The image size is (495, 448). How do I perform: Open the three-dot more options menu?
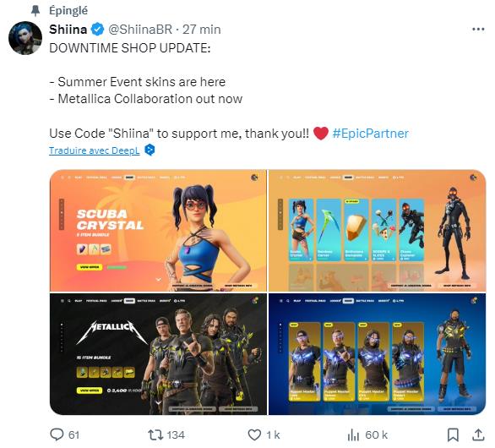tap(478, 30)
